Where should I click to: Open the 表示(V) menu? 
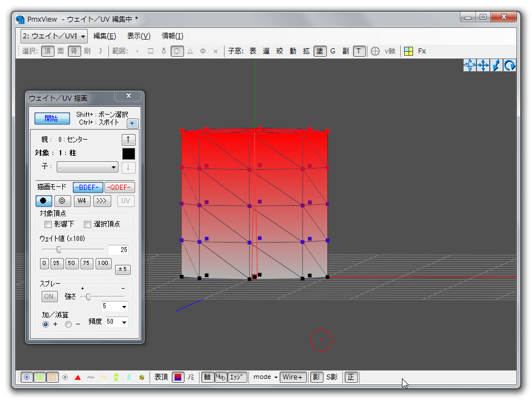pos(139,36)
